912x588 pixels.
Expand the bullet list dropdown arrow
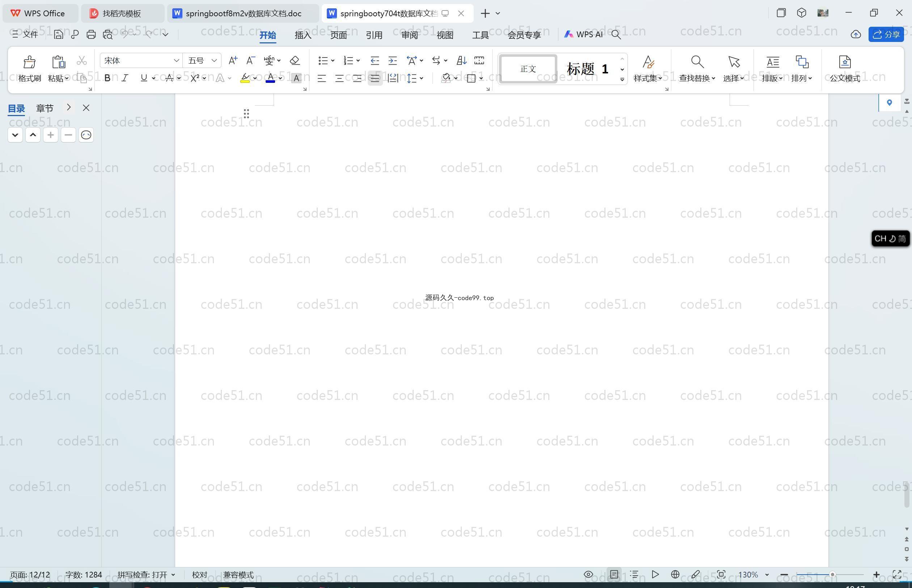point(333,60)
